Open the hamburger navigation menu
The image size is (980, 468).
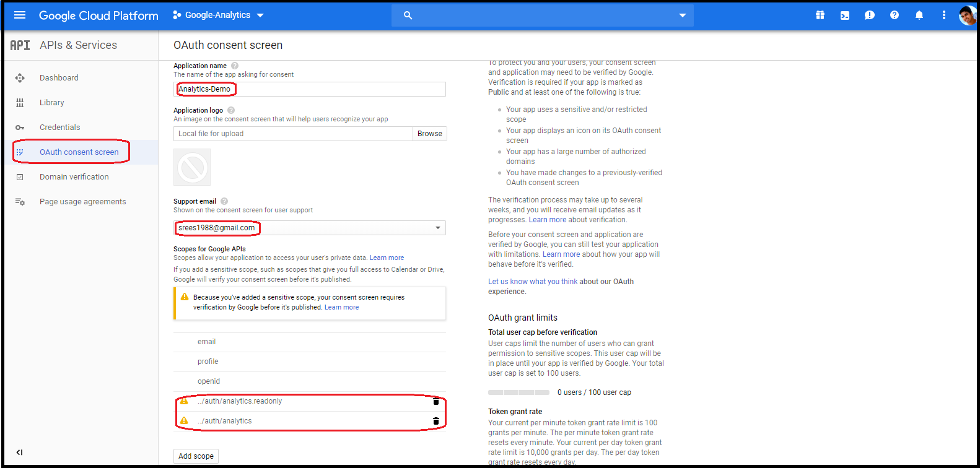pos(20,15)
